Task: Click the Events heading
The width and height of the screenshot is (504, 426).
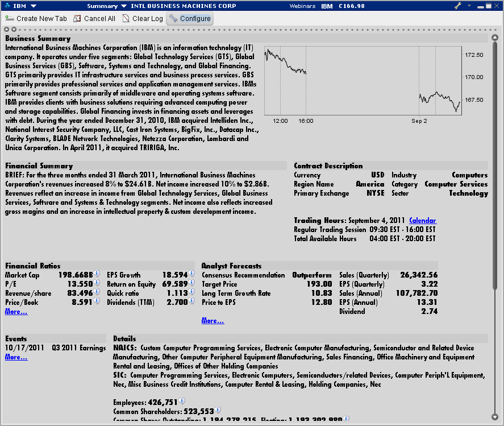Action: [16, 339]
